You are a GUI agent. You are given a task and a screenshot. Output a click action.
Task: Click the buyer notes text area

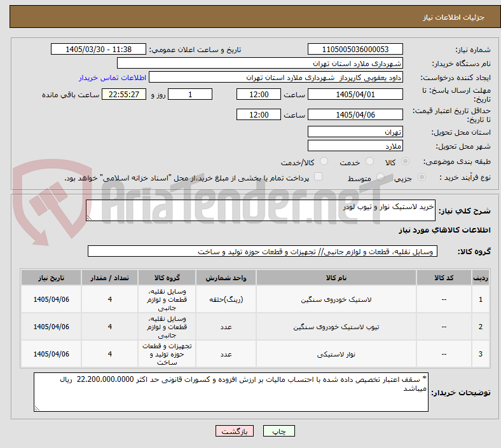point(231,392)
